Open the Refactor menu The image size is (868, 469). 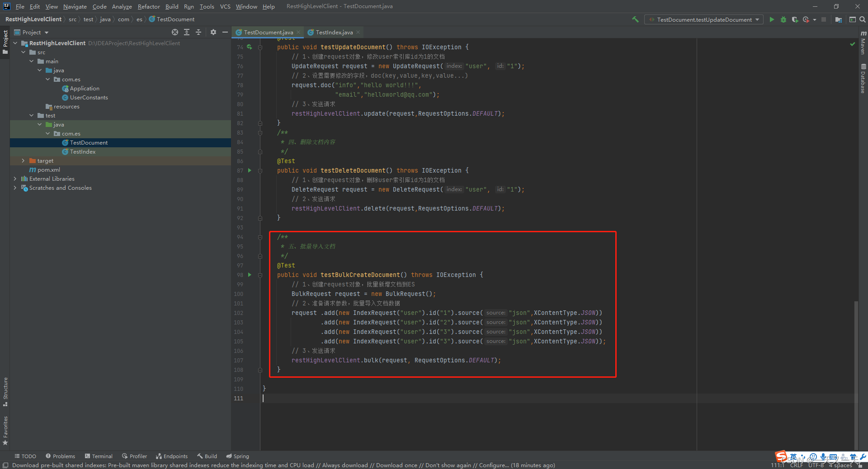pyautogui.click(x=149, y=6)
